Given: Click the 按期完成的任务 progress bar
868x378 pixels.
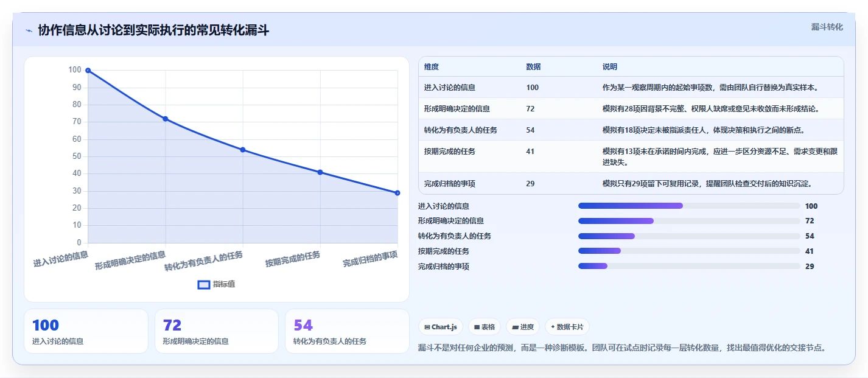Looking at the screenshot, I should (689, 251).
